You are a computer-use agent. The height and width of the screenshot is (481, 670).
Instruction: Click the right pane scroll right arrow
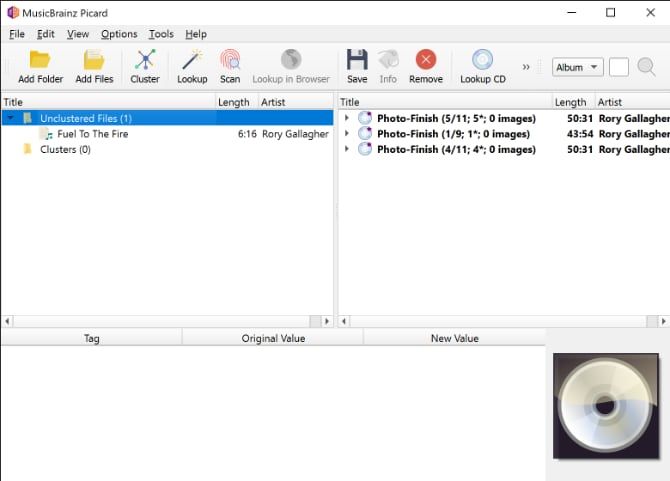(x=664, y=321)
